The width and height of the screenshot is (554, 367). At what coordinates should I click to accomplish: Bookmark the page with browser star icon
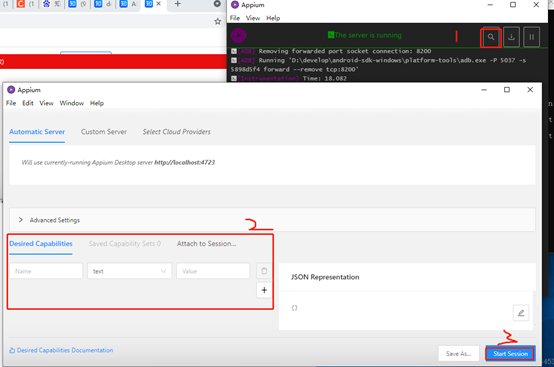218,22
